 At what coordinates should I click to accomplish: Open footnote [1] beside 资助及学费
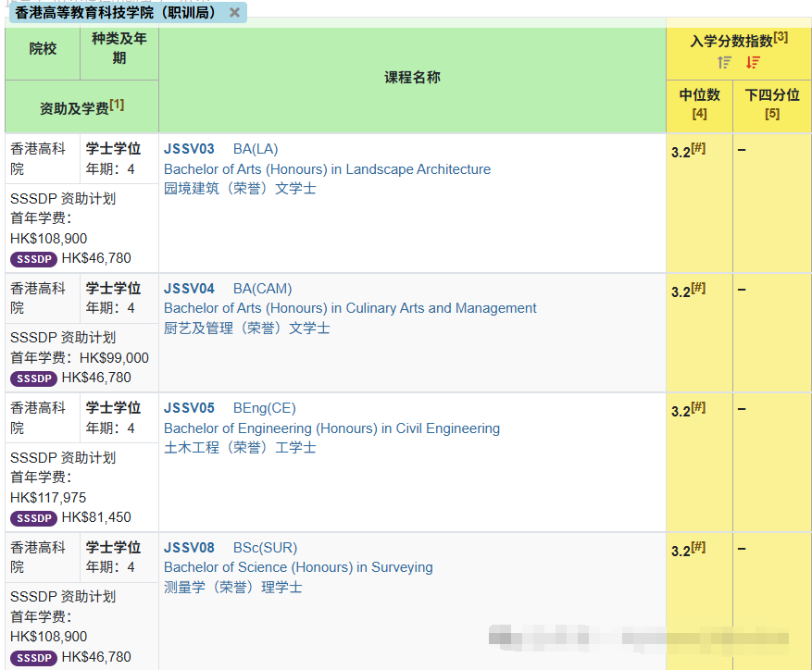[x=117, y=105]
